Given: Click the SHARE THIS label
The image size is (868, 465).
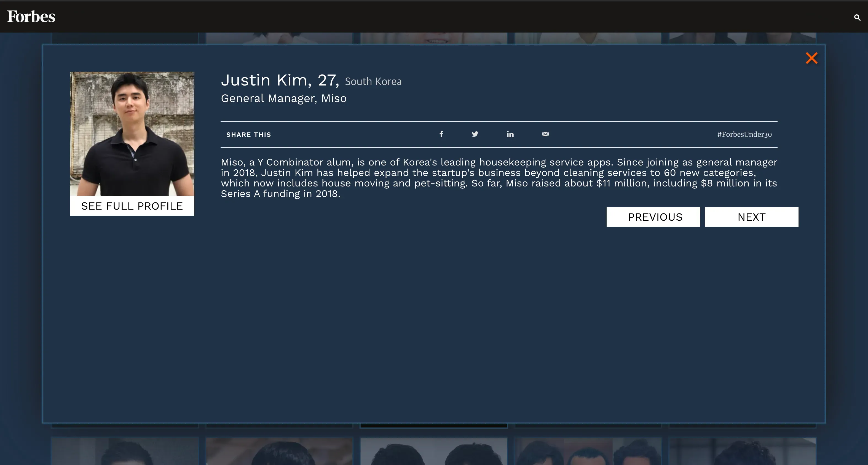Looking at the screenshot, I should [x=249, y=134].
